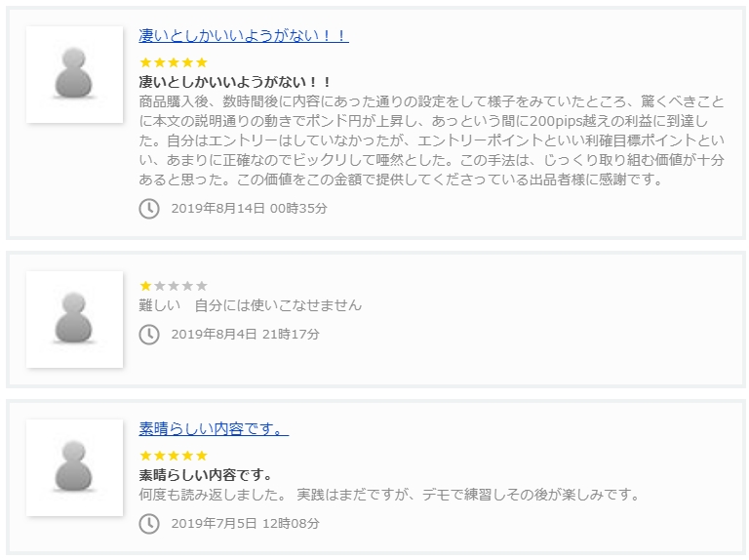Click five-star rating of the third review
The width and height of the screenshot is (749, 560).
[174, 456]
